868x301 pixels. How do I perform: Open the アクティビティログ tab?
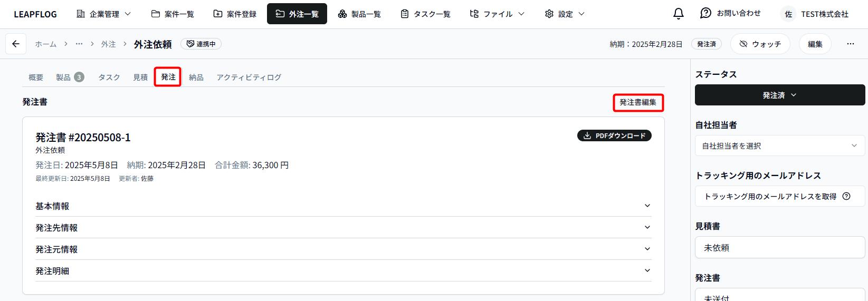(249, 77)
